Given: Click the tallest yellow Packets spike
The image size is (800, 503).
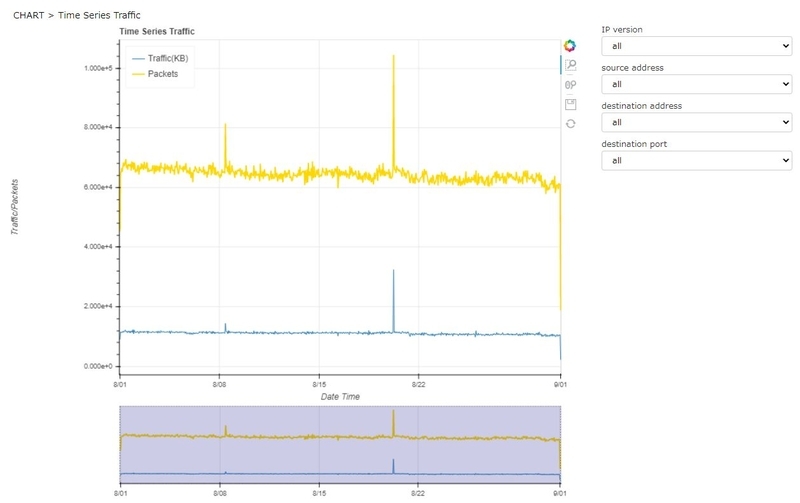Looking at the screenshot, I should pyautogui.click(x=393, y=102).
